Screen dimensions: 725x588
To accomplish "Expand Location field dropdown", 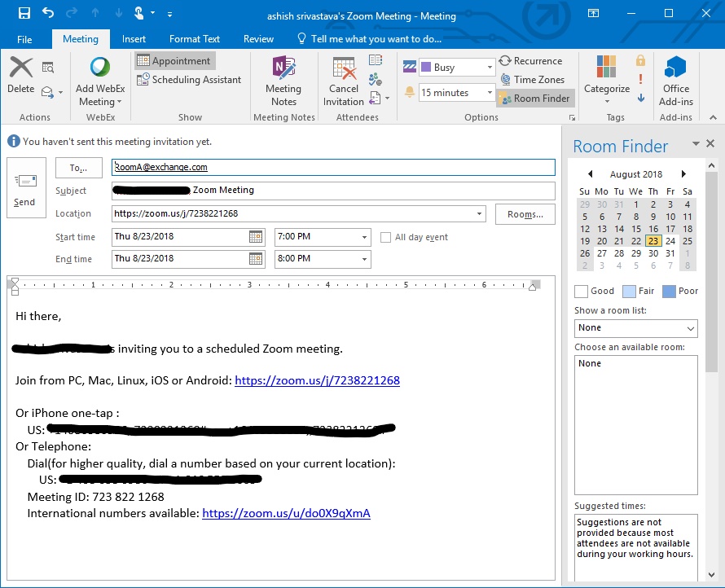I will [480, 213].
